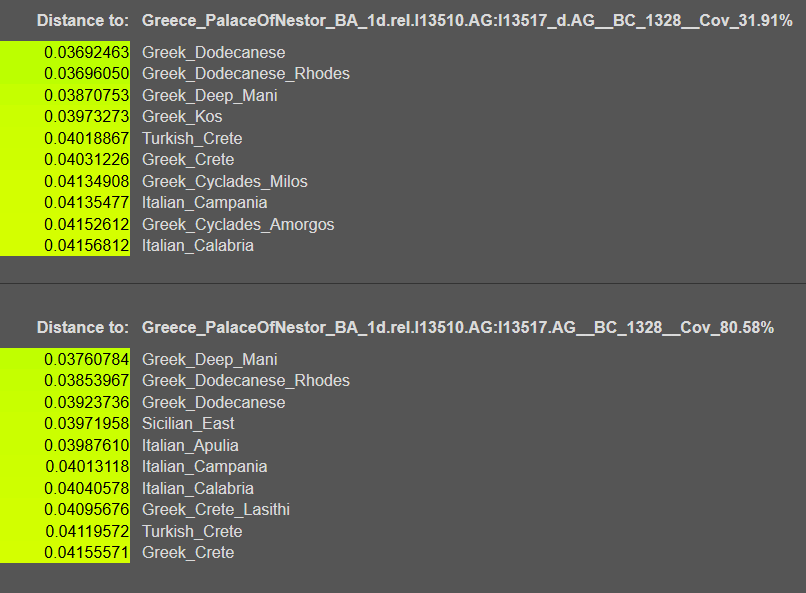Image resolution: width=806 pixels, height=593 pixels.
Task: Click the distance value 0.03696050
Action: [x=86, y=73]
